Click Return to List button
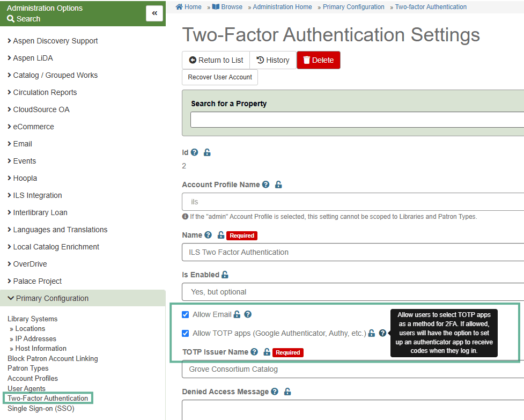 [x=216, y=60]
